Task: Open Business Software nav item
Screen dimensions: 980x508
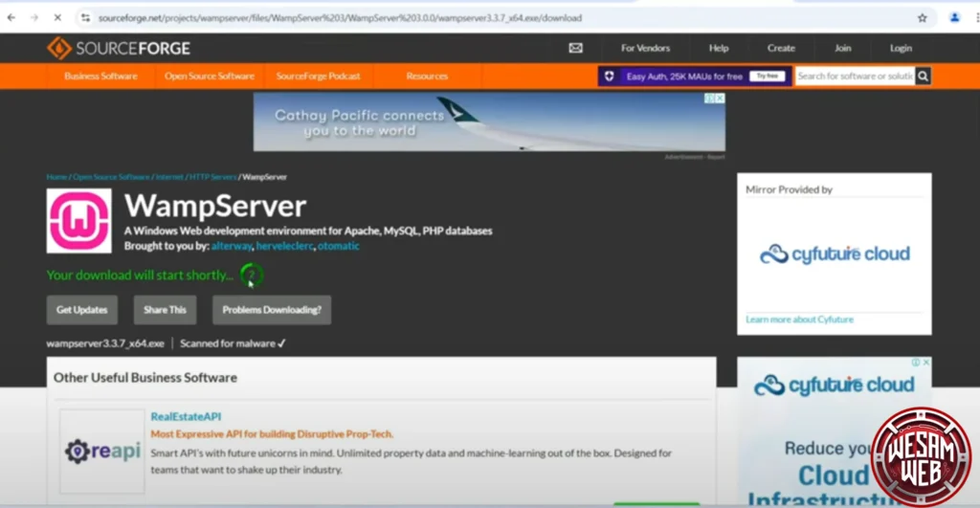Action: coord(100,77)
